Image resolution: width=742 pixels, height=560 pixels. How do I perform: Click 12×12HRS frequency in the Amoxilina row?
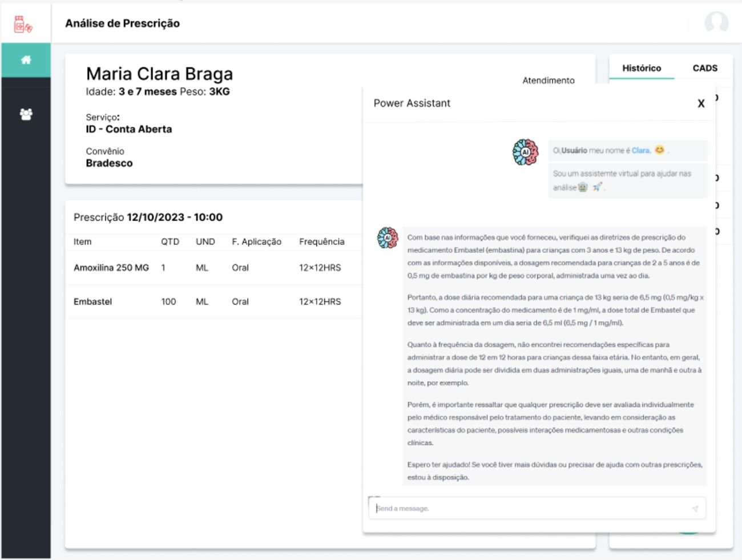320,268
